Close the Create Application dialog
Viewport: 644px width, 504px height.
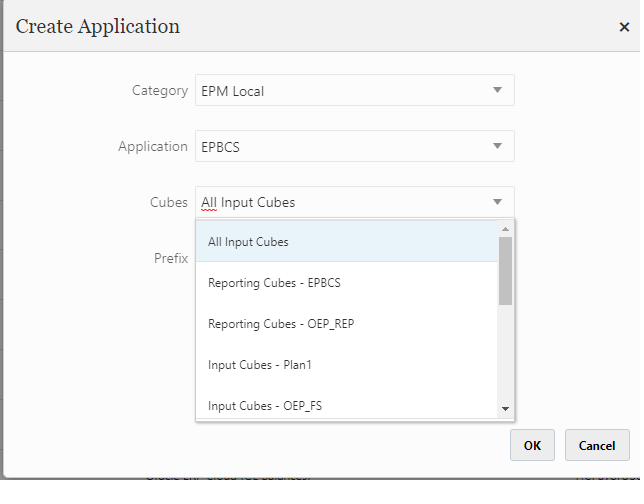624,27
